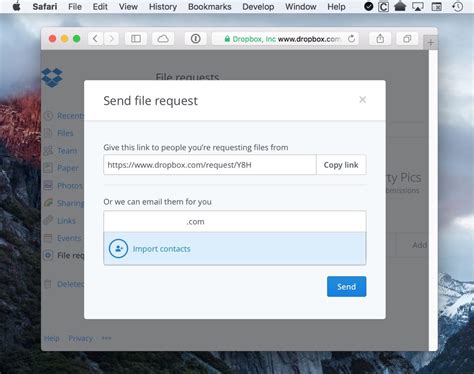474x374 pixels.
Task: Show all tabs overview
Action: 407,39
